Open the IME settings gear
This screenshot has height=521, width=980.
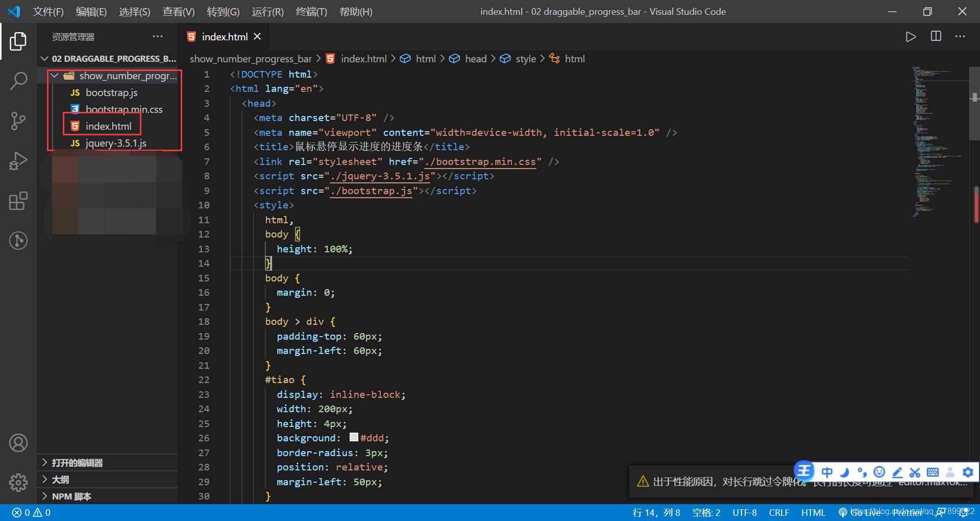tap(968, 472)
